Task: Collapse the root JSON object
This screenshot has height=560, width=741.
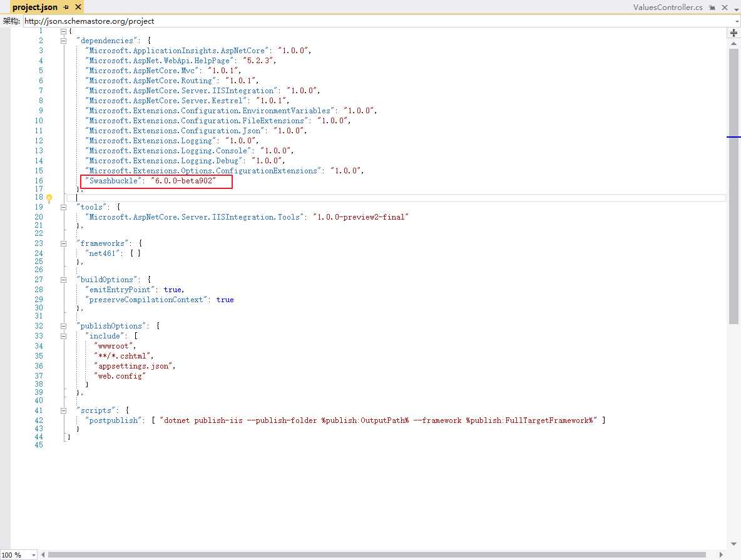Action: (63, 31)
